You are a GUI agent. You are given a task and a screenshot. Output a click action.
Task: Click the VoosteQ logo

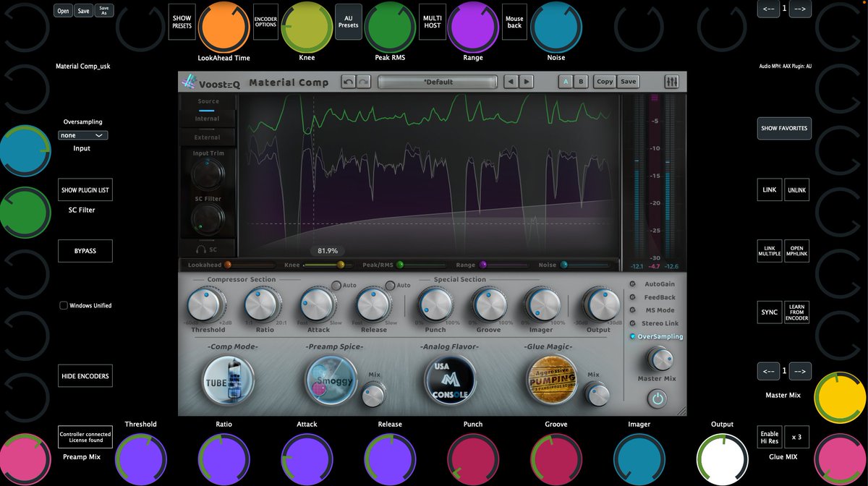click(211, 82)
